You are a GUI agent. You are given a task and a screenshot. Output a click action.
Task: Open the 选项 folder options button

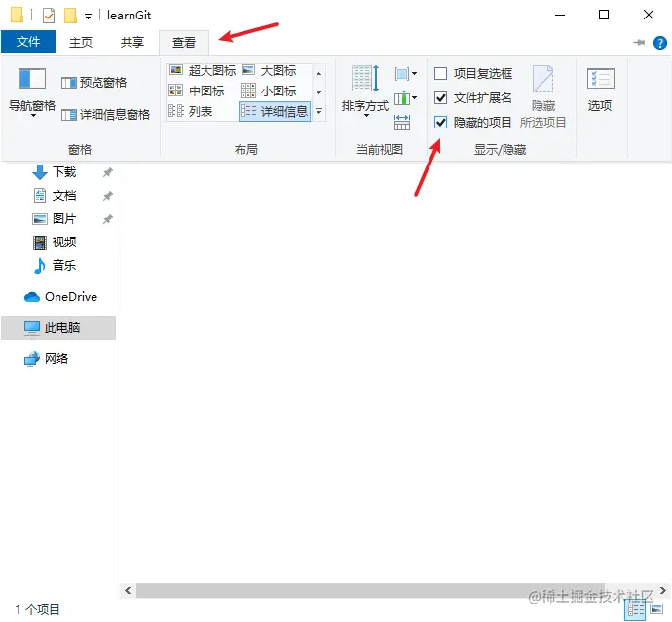[x=600, y=90]
